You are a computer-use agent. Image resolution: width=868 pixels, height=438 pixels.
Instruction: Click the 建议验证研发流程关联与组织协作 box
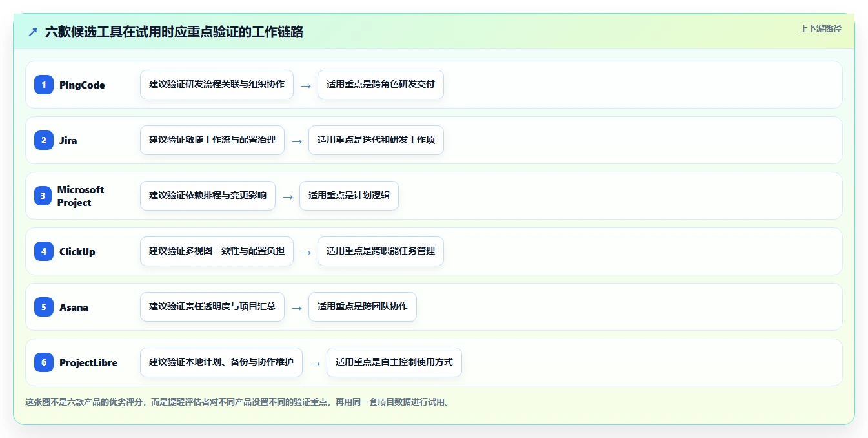217,85
